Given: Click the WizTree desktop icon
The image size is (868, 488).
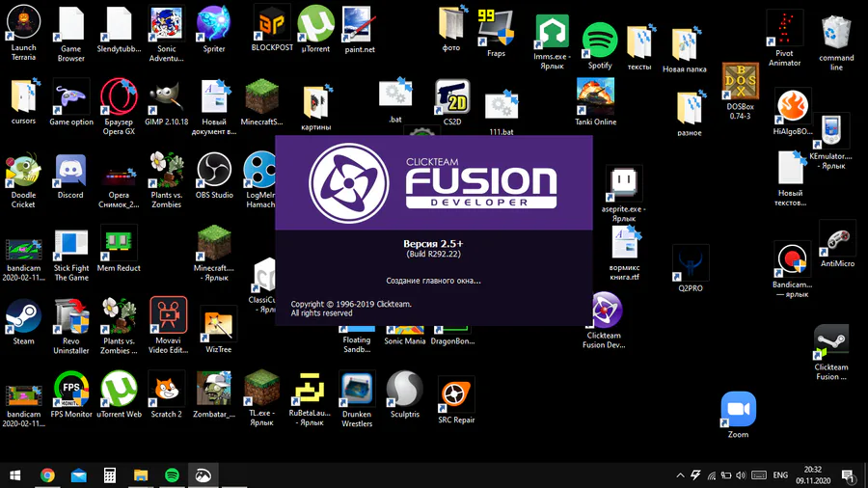Looking at the screenshot, I should 218,324.
